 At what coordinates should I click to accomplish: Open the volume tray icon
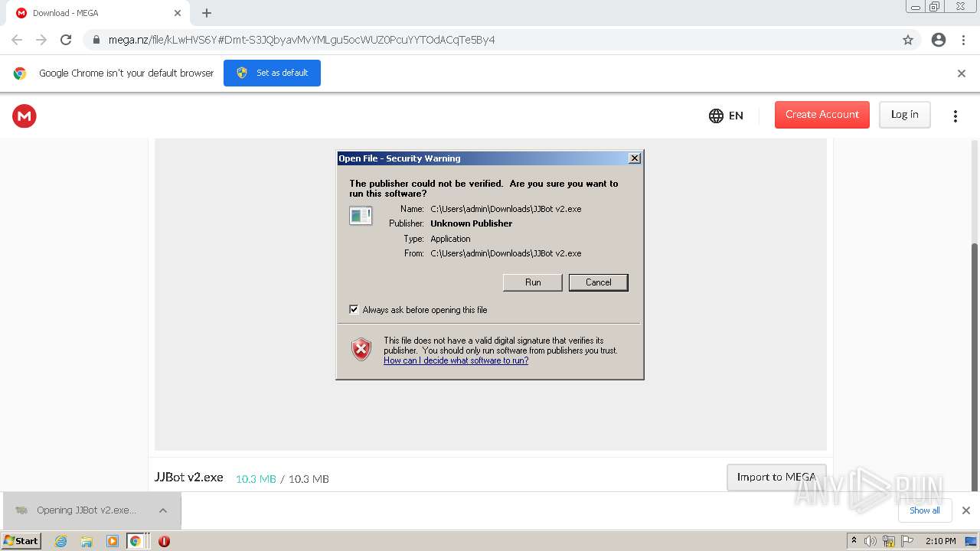(x=871, y=541)
